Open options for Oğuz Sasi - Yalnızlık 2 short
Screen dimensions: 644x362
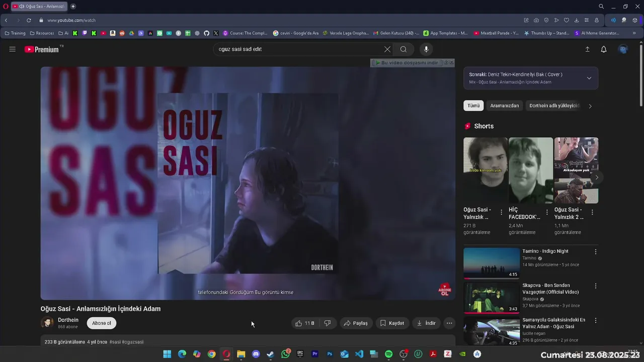pyautogui.click(x=592, y=213)
